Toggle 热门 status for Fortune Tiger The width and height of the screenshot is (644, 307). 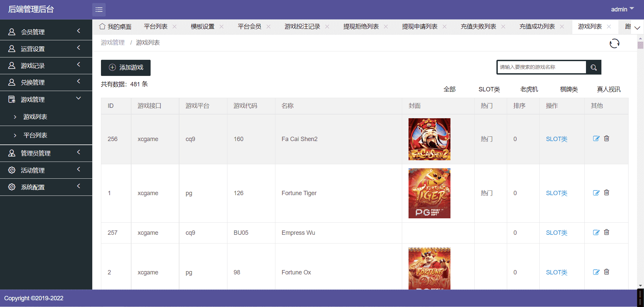486,193
